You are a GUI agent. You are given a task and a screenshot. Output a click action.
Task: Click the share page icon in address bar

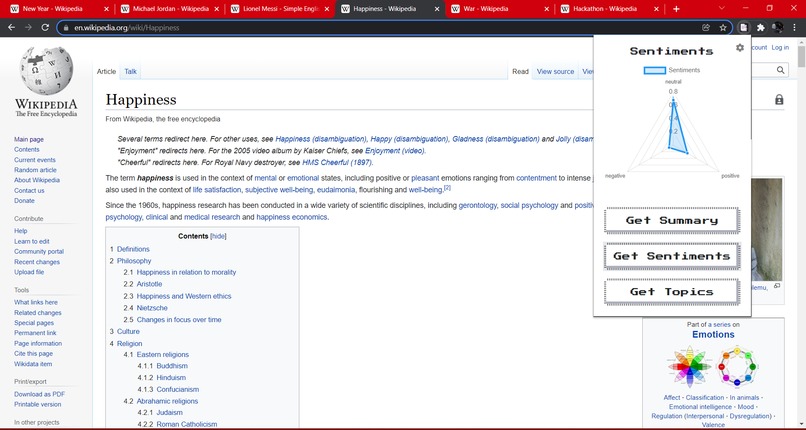click(x=706, y=28)
